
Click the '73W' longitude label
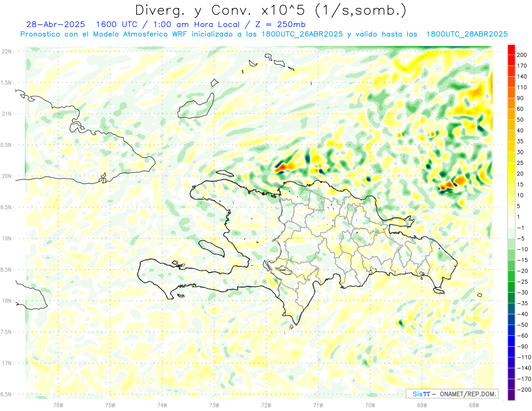214,405
